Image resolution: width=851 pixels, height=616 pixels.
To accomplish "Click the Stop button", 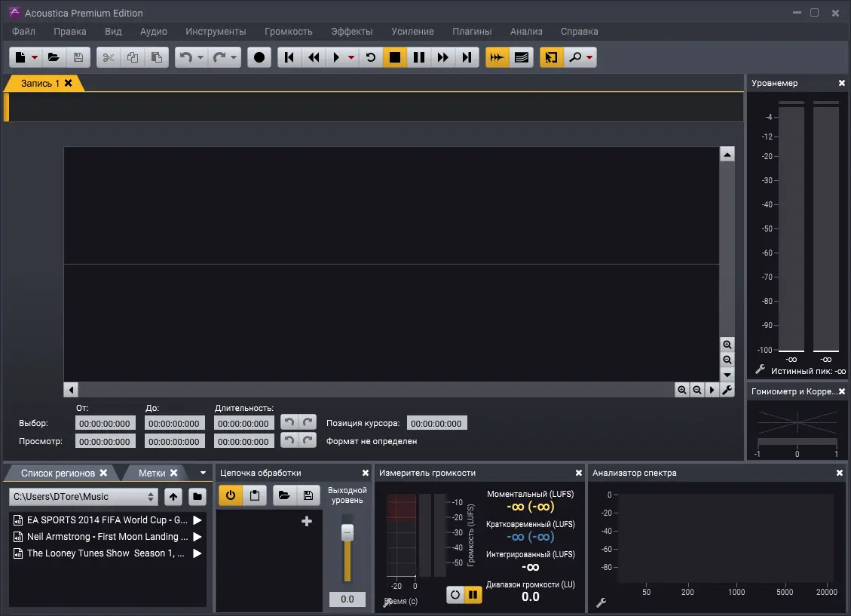I will point(394,57).
